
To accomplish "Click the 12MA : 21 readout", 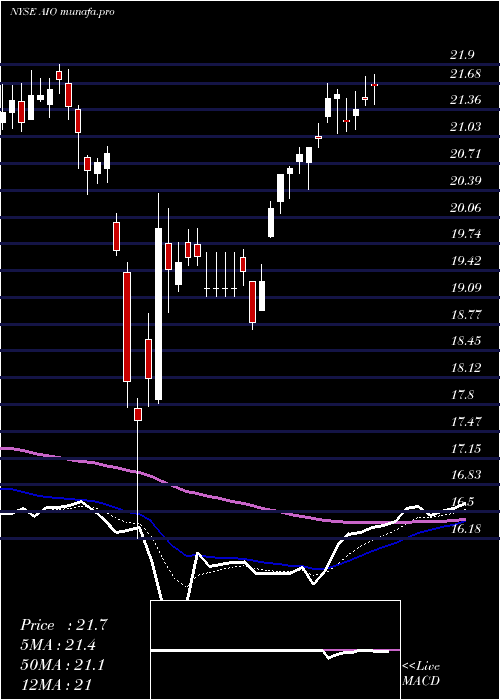I will pyautogui.click(x=56, y=685).
